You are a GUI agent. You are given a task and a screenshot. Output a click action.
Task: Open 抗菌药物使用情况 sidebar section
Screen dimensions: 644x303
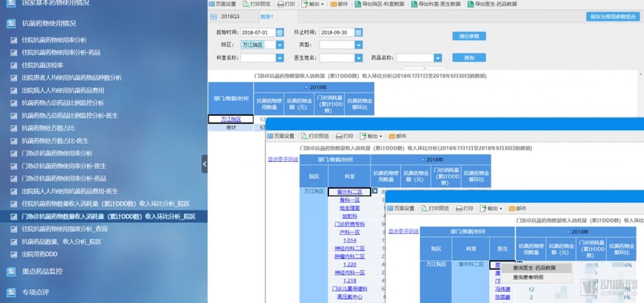point(49,23)
